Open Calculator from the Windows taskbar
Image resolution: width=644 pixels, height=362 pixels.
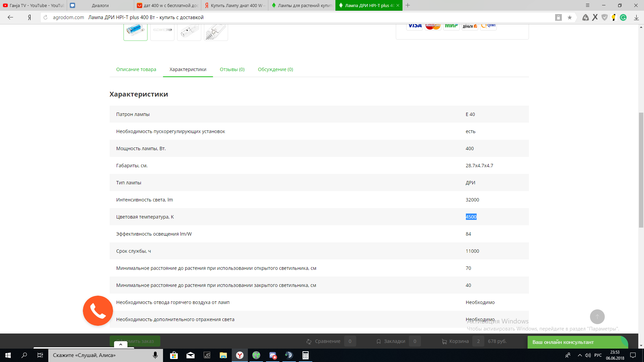click(x=305, y=355)
